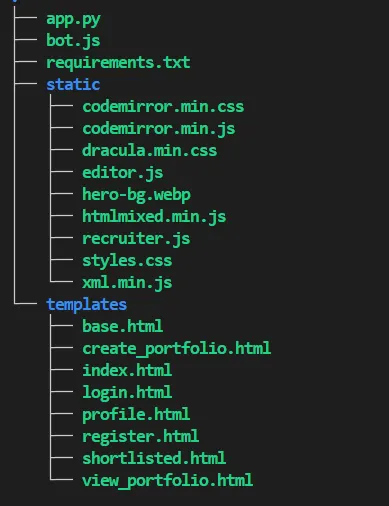
Task: Select create_portfolio.html template
Action: tap(176, 348)
